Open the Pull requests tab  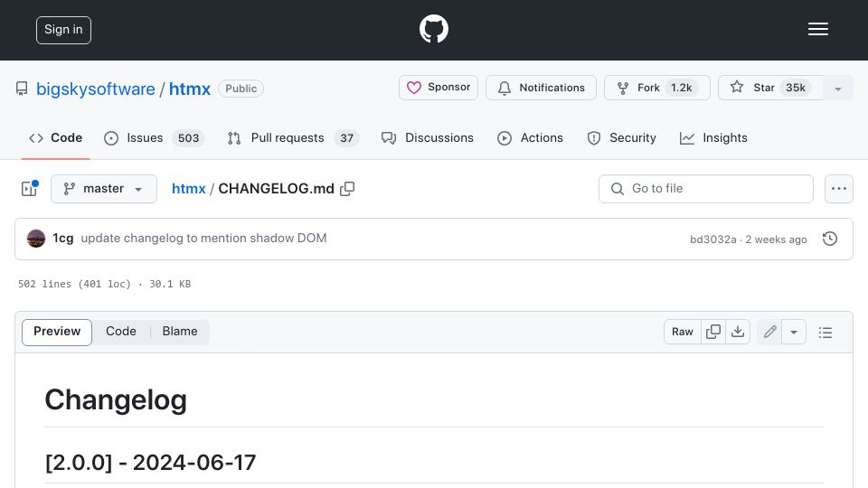(293, 137)
